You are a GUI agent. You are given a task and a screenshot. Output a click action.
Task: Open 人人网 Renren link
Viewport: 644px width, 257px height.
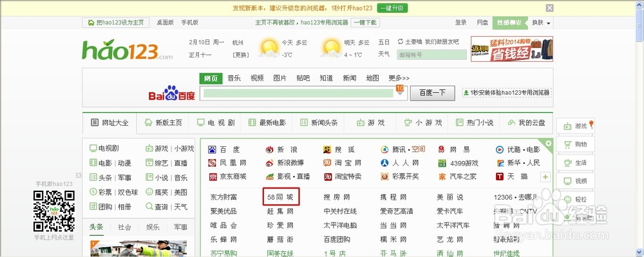coord(400,163)
